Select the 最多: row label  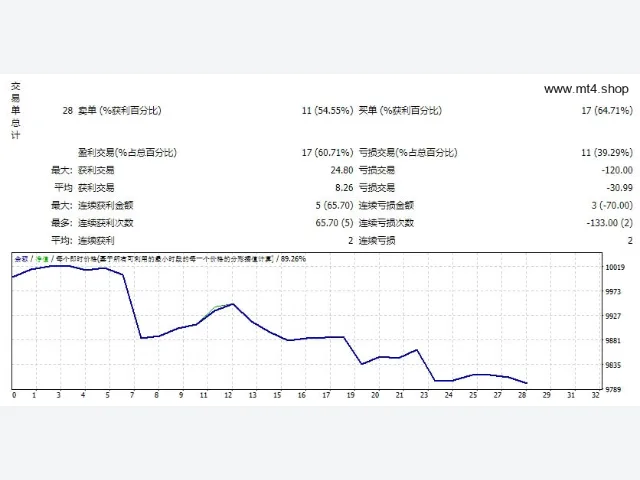[62, 223]
